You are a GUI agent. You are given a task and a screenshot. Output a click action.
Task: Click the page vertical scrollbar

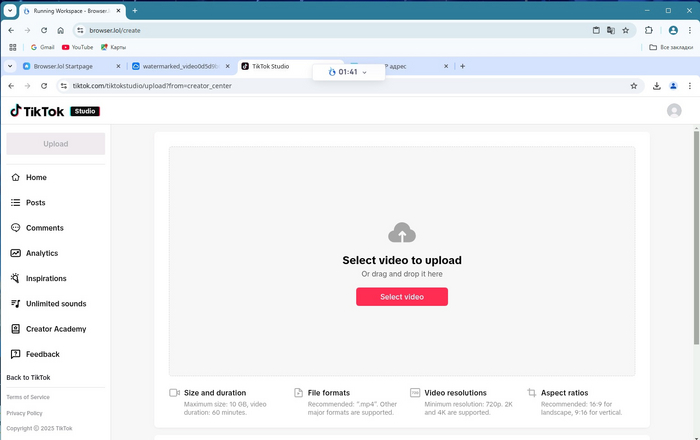696,237
